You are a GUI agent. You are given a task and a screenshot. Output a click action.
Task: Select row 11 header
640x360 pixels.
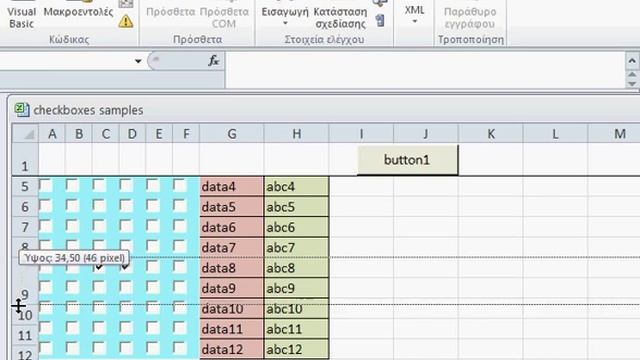25,336
